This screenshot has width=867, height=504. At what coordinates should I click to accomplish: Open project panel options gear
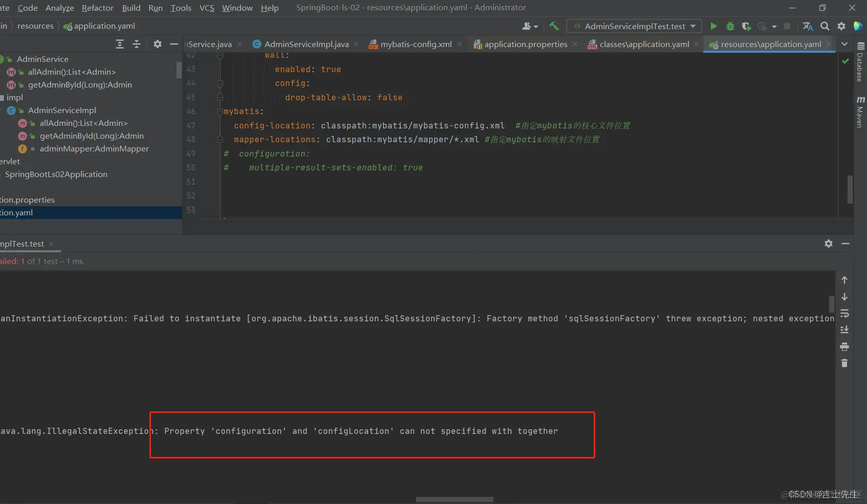tap(158, 44)
